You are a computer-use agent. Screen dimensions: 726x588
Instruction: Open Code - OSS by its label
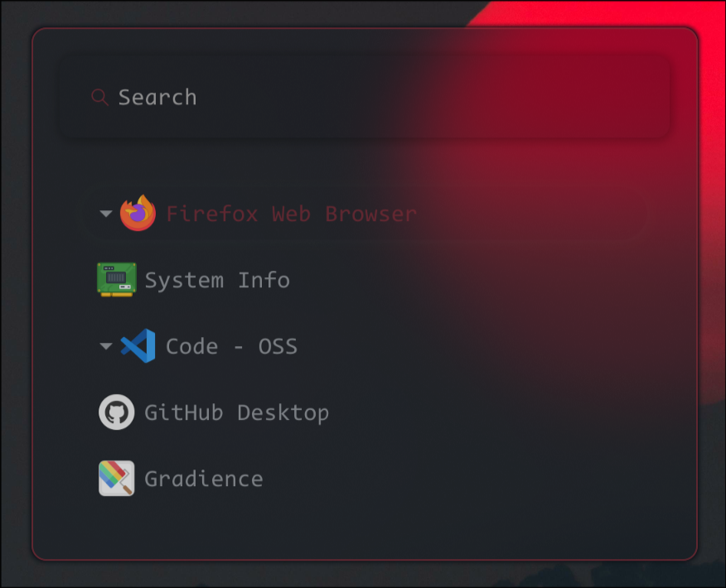click(x=231, y=346)
